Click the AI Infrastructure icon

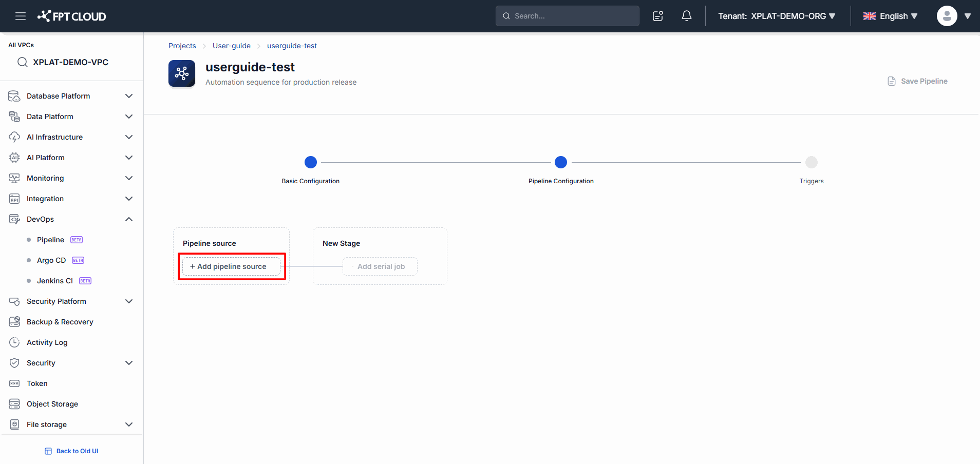pos(14,137)
